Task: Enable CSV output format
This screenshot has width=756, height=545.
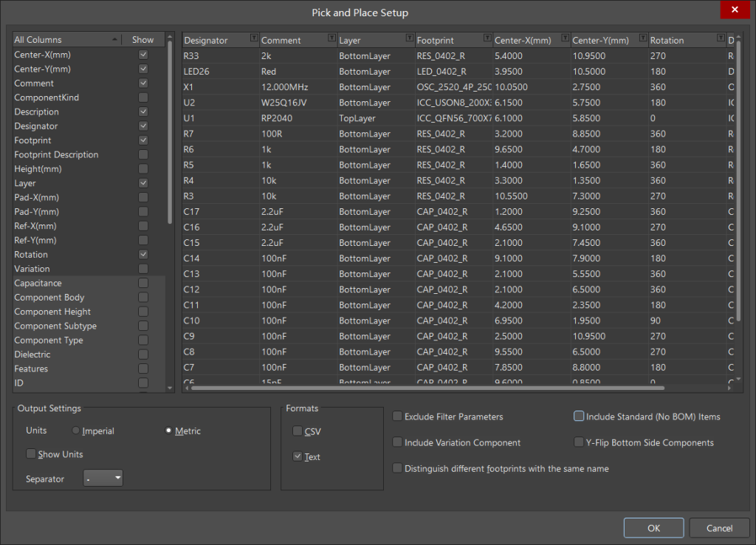Action: coord(298,431)
